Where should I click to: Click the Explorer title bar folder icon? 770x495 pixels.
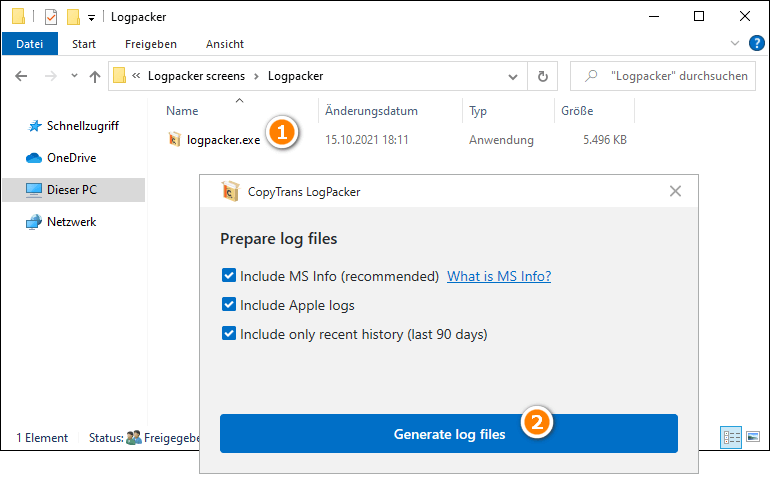tap(19, 17)
